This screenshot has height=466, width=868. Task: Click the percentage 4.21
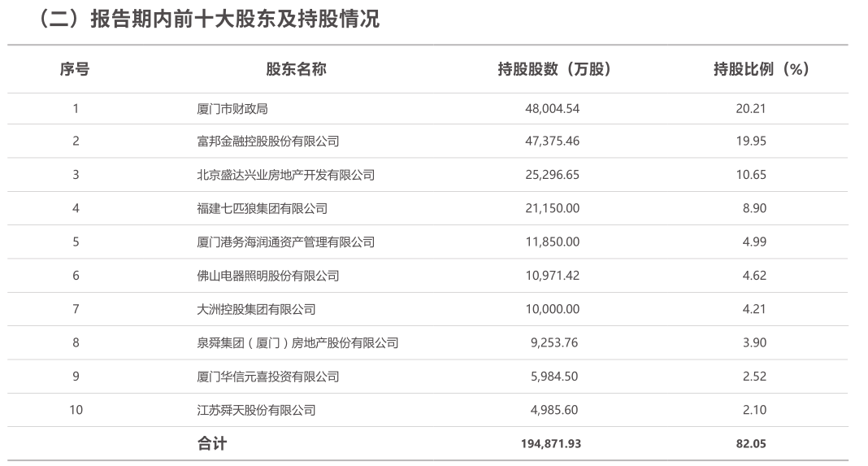754,309
